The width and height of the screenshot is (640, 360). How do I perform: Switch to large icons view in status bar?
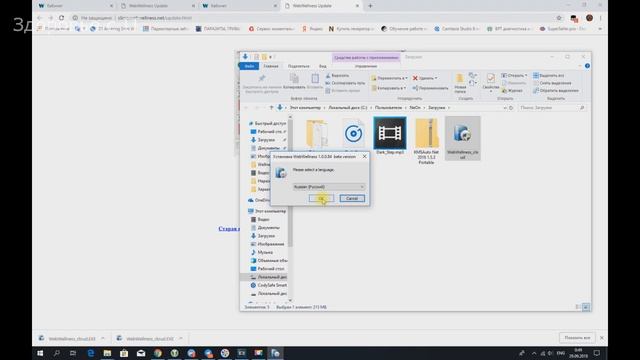coord(586,307)
